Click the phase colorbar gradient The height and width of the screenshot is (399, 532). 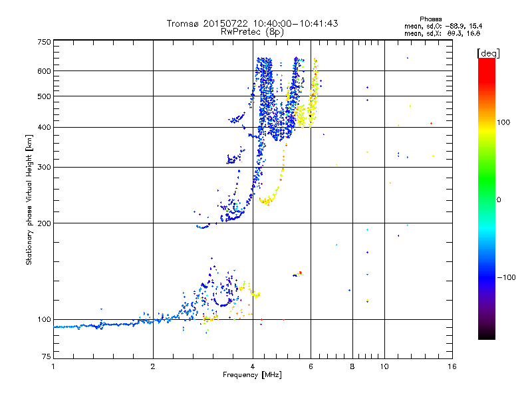[x=487, y=198]
